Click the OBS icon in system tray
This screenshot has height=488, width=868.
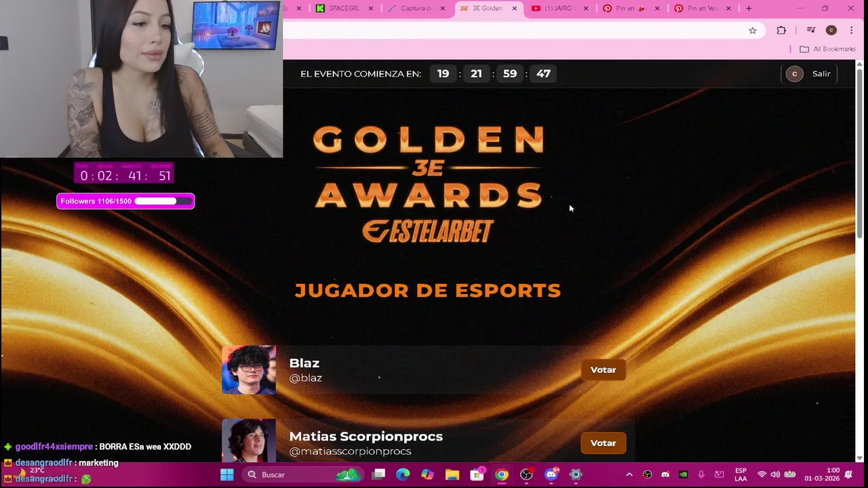point(647,474)
